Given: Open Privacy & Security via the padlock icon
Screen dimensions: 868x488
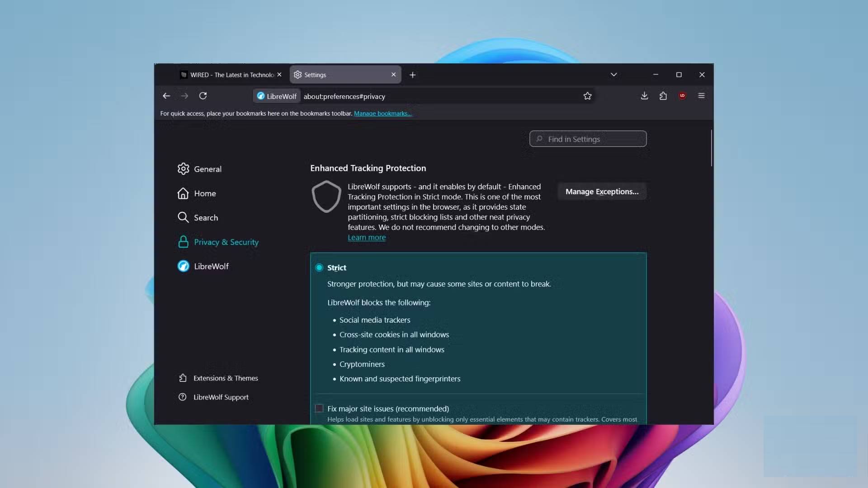Looking at the screenshot, I should (x=184, y=242).
